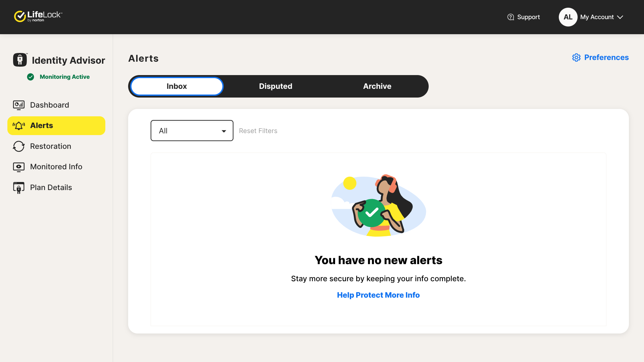Click the Preferences gear icon
Viewport: 644px width, 362px height.
click(x=576, y=58)
